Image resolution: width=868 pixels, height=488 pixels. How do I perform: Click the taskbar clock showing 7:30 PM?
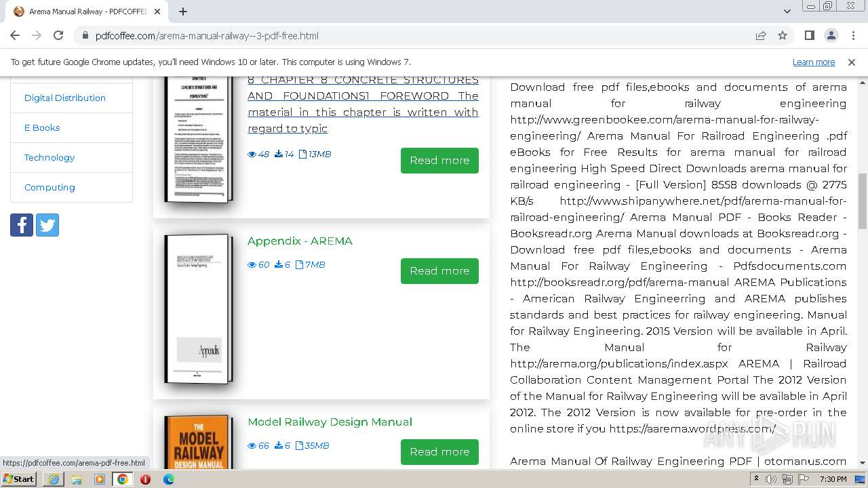click(833, 479)
